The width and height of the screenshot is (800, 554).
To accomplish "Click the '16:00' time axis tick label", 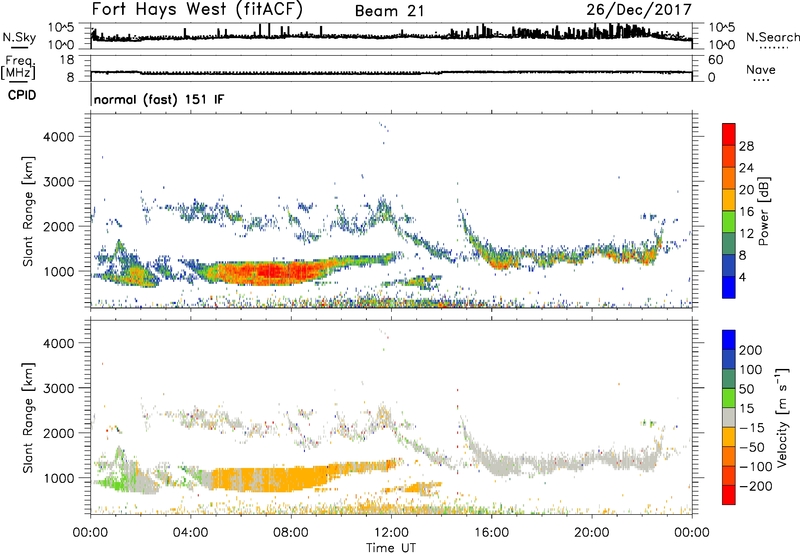I will [x=491, y=532].
